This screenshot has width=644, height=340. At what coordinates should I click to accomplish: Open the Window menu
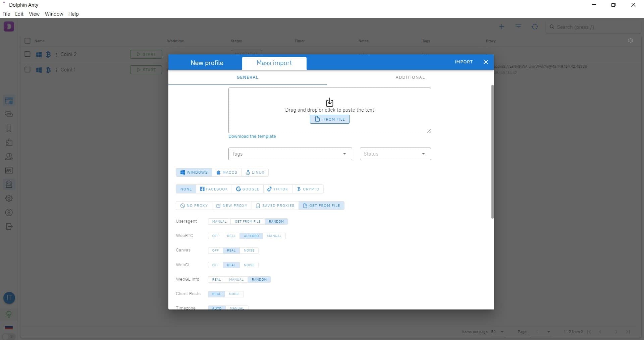pos(54,14)
